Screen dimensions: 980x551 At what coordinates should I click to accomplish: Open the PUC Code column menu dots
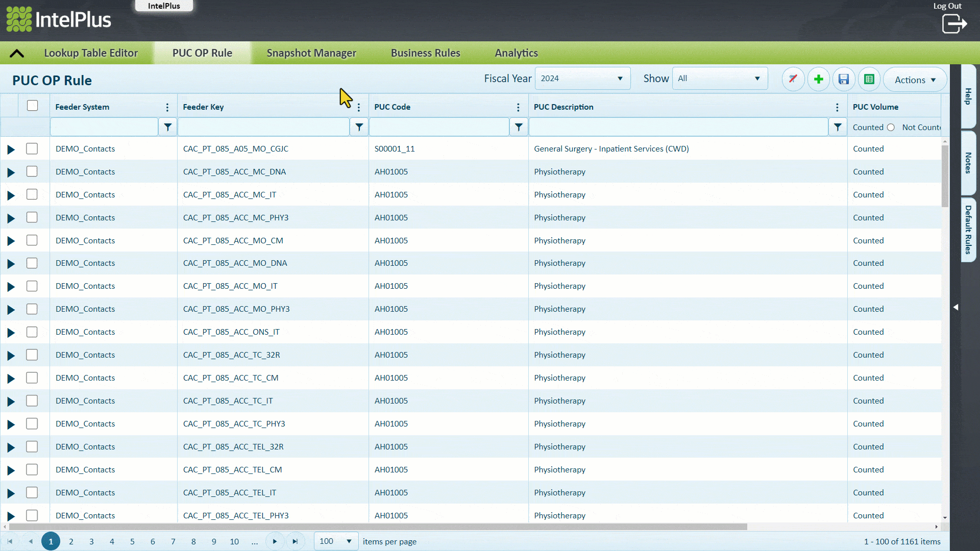518,107
